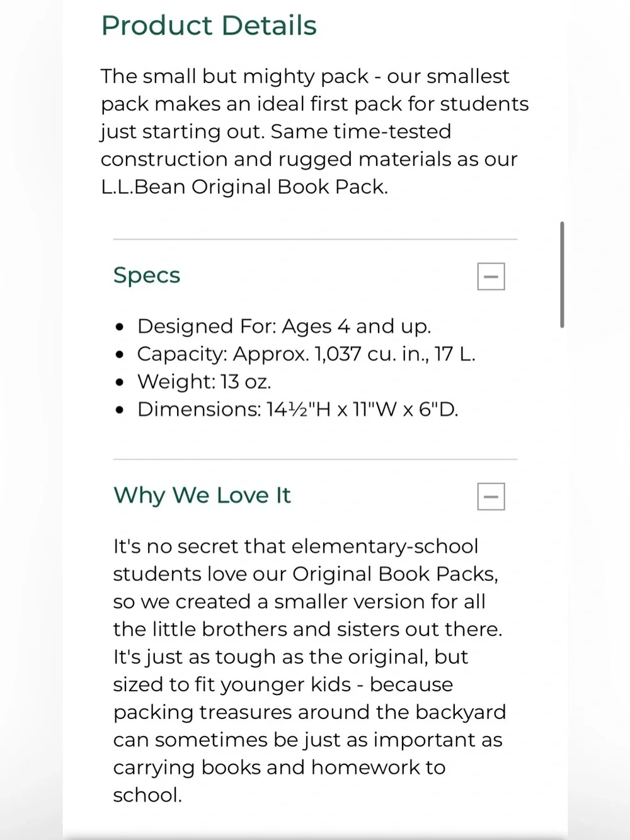This screenshot has height=840, width=630.
Task: Click L.L.Bean Original Book Pack text
Action: coord(244,187)
